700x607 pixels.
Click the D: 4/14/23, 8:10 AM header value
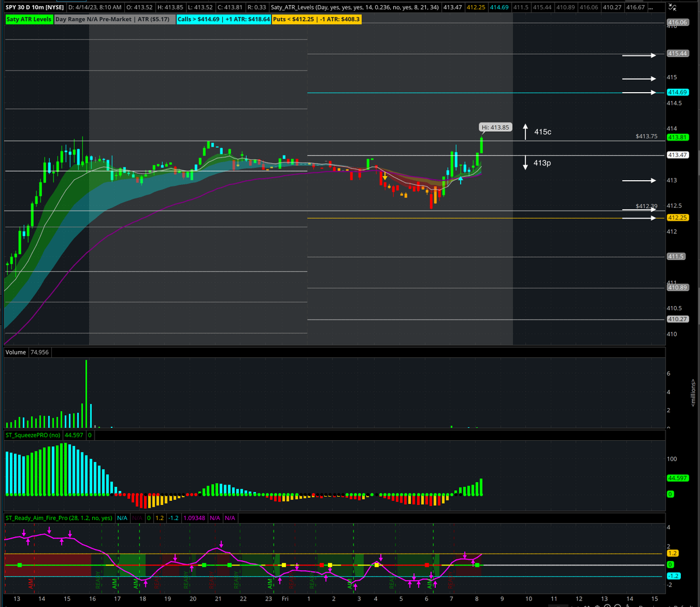point(95,8)
